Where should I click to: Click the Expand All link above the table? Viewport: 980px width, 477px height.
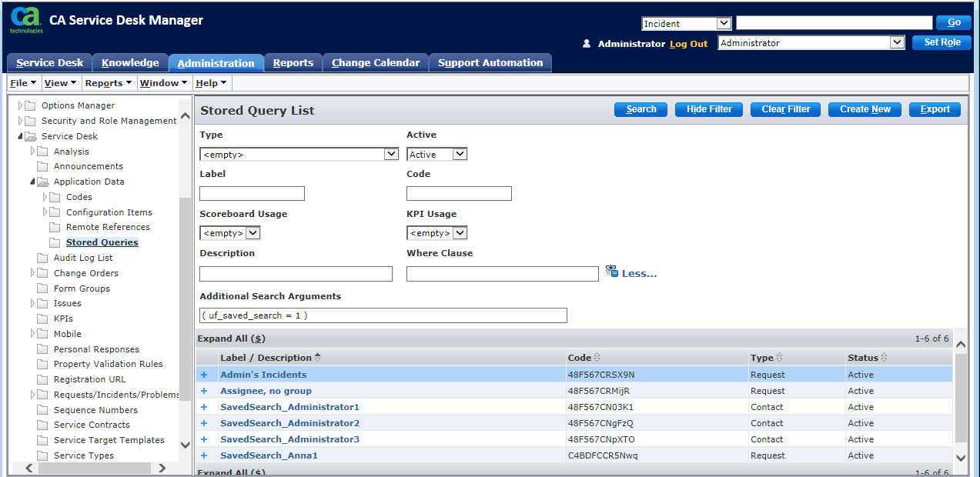(231, 339)
